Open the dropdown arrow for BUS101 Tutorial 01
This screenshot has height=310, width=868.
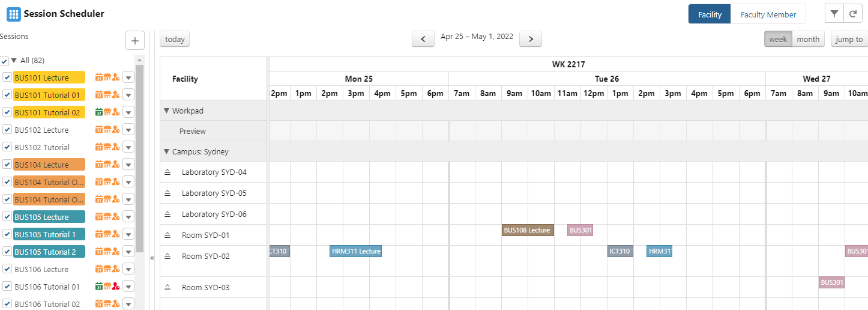(128, 94)
